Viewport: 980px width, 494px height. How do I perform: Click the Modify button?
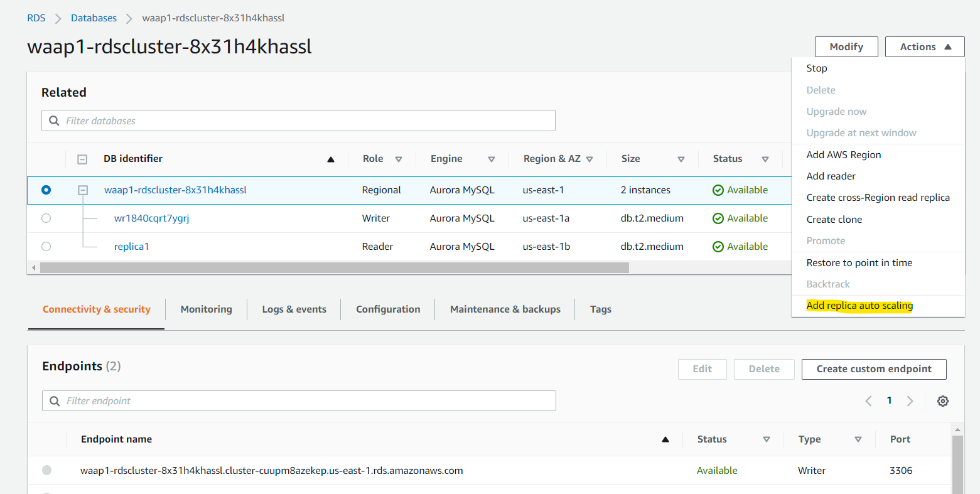pyautogui.click(x=846, y=47)
